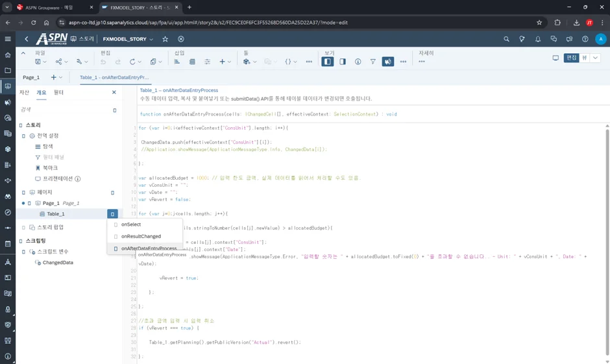Close the left outline panel

(114, 92)
